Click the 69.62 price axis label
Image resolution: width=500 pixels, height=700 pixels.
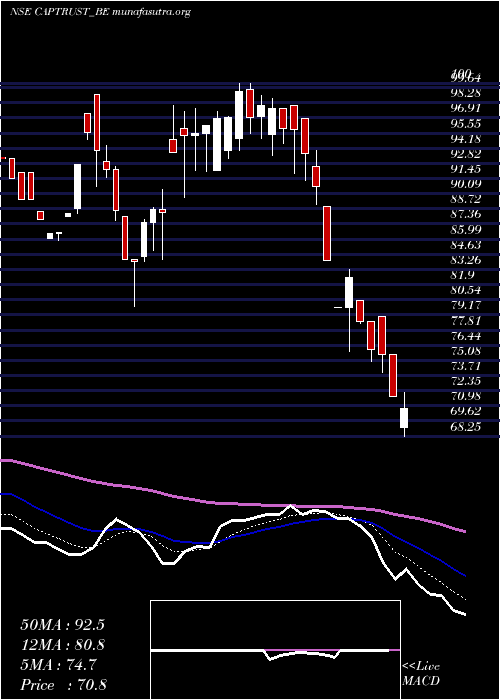[466, 412]
